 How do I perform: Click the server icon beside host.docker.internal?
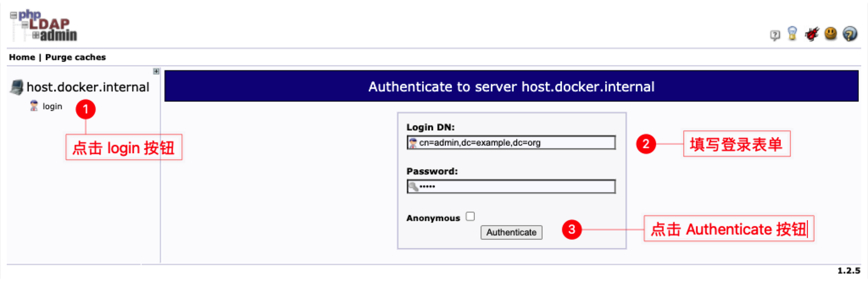click(x=17, y=87)
